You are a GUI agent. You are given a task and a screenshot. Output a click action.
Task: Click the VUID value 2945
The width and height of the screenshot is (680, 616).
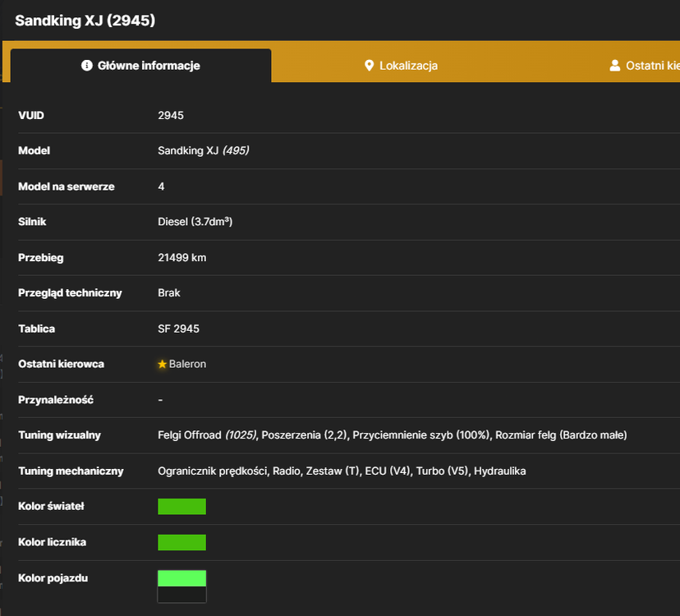click(x=171, y=115)
